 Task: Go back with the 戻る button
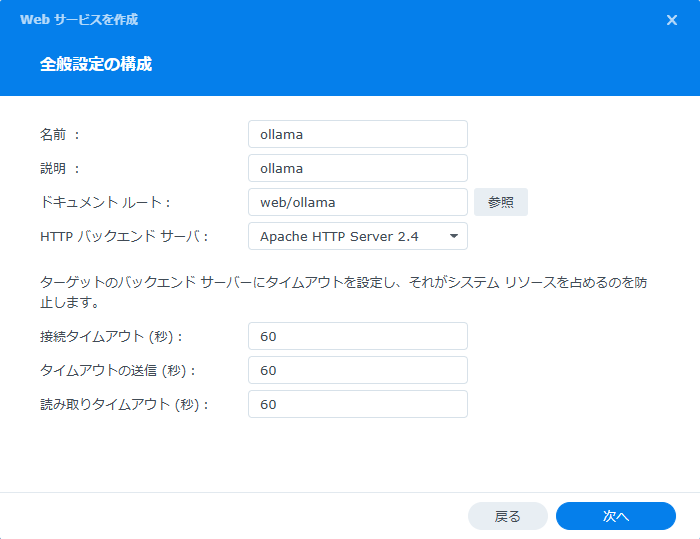tap(508, 516)
